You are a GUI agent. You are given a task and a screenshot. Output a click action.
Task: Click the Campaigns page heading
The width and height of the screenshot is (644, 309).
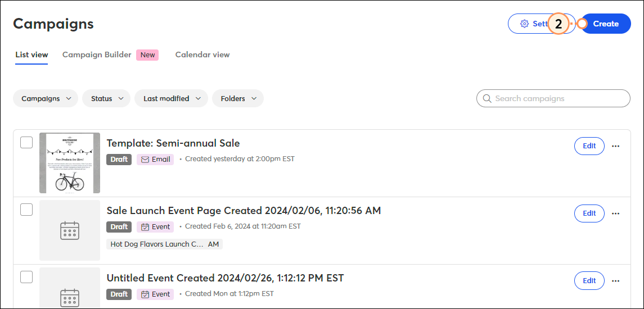(x=53, y=24)
